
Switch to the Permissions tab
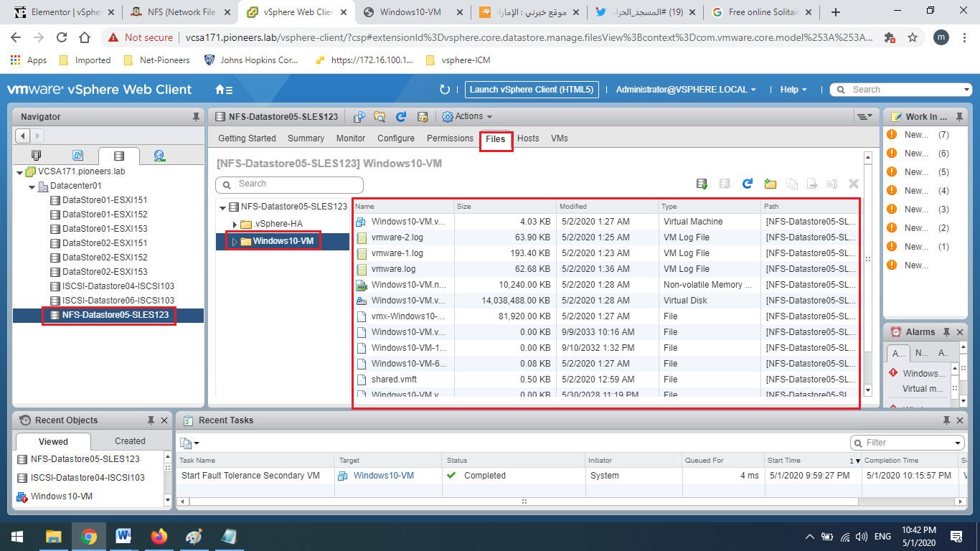[450, 138]
